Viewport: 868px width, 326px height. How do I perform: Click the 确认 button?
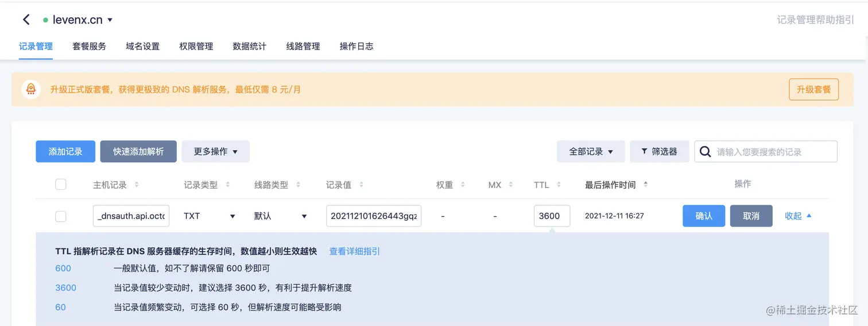point(704,216)
